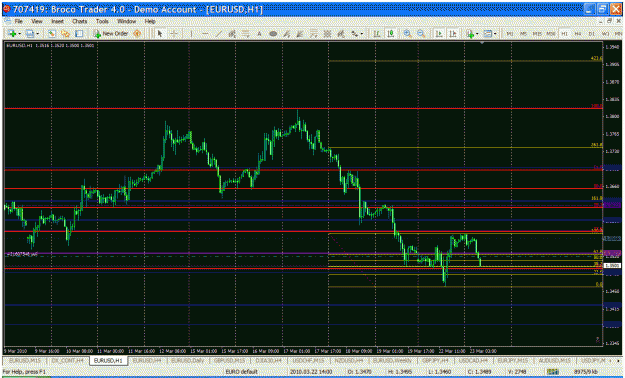This screenshot has height=378, width=625.
Task: Expand the New Chart dropdown arrow
Action: [x=20, y=34]
